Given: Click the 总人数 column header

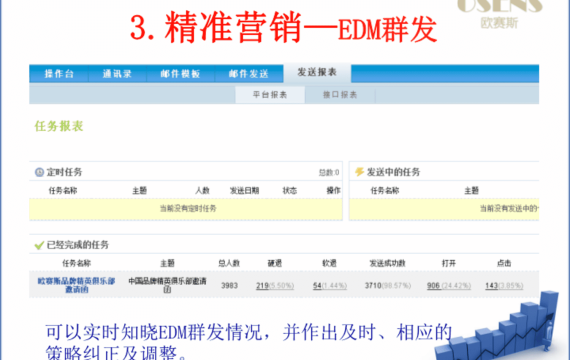Looking at the screenshot, I should 229,263.
